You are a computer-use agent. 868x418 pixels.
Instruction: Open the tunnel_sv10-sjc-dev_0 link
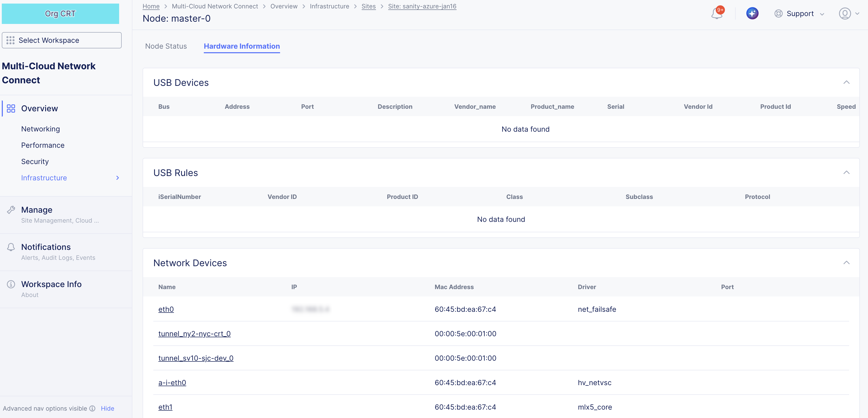point(196,358)
